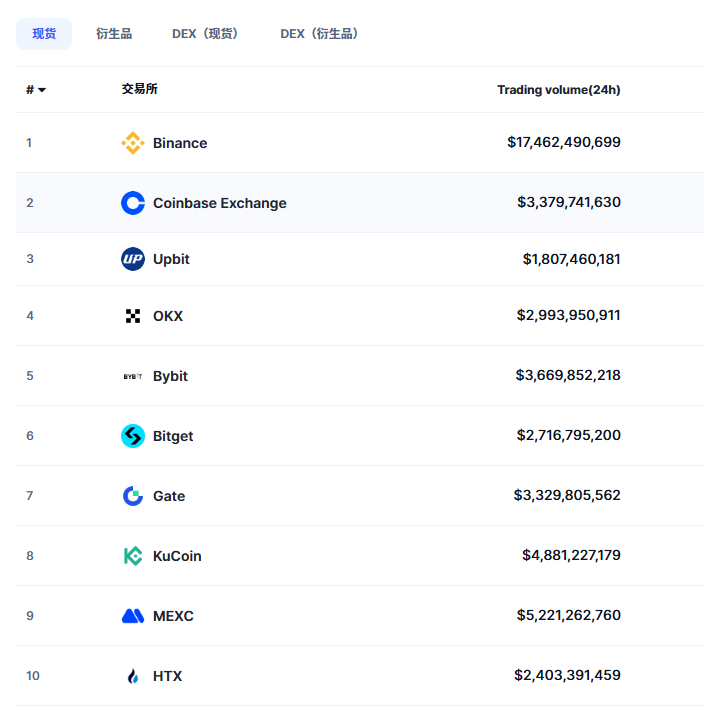Click the value $3,379,741,630
The image size is (704, 708).
coord(569,202)
